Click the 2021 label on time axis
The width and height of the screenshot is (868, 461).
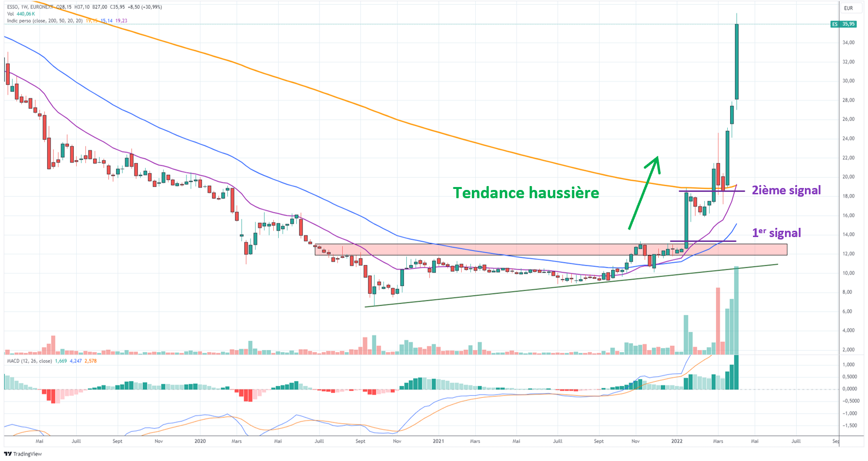coord(438,441)
